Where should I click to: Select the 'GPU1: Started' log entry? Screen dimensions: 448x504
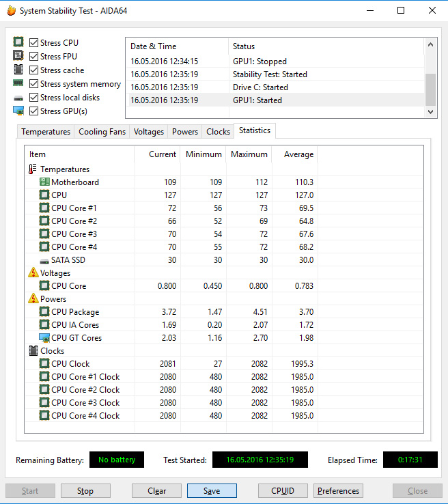pos(275,100)
